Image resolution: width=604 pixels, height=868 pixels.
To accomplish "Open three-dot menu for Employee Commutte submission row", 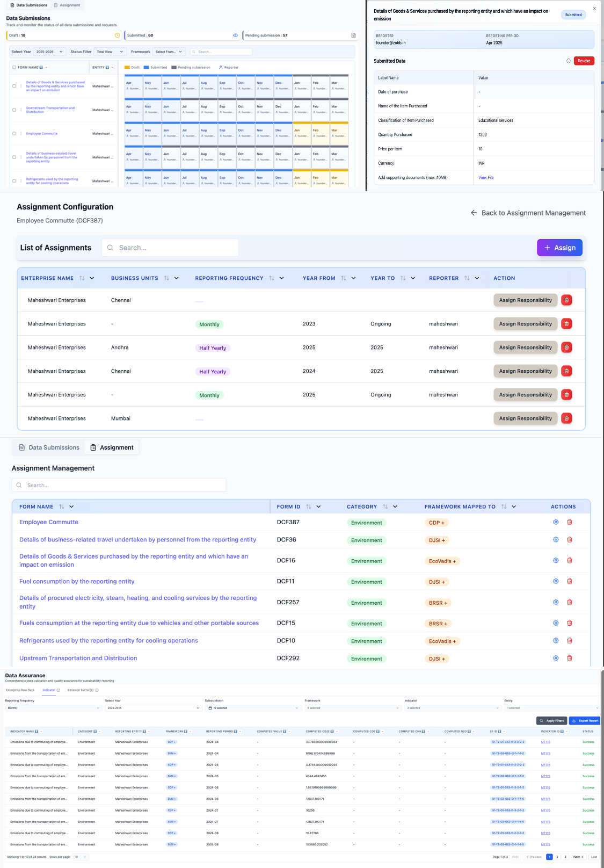I will point(21,133).
